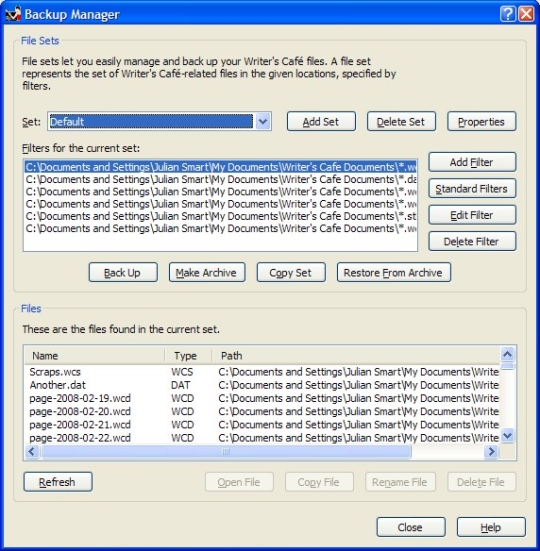The width and height of the screenshot is (540, 551).
Task: Open set Properties
Action: [x=481, y=122]
